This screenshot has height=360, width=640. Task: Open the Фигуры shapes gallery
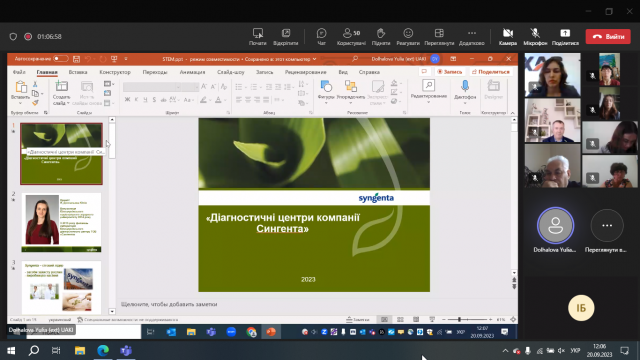(x=326, y=92)
